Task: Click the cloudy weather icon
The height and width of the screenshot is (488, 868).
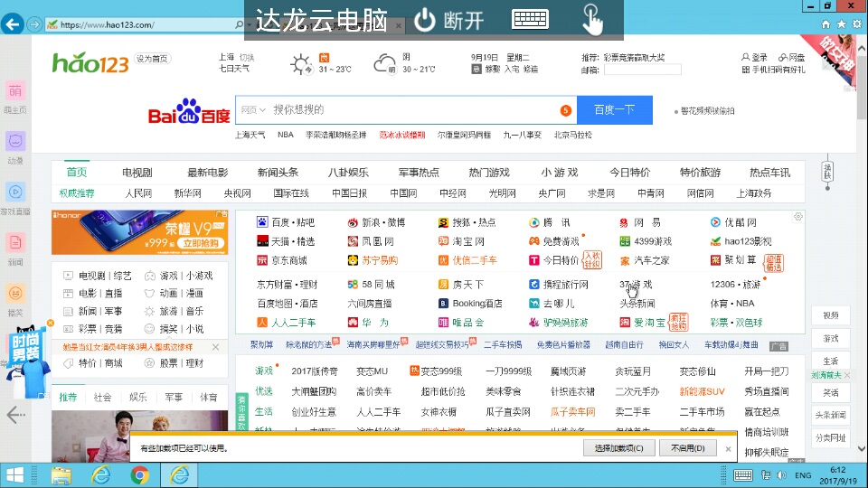Action: pyautogui.click(x=385, y=63)
